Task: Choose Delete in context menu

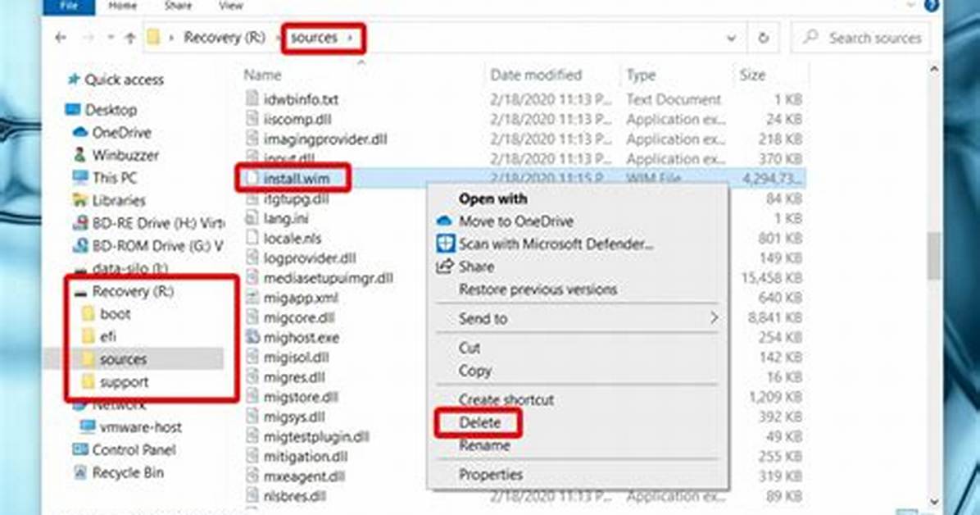Action: click(479, 422)
